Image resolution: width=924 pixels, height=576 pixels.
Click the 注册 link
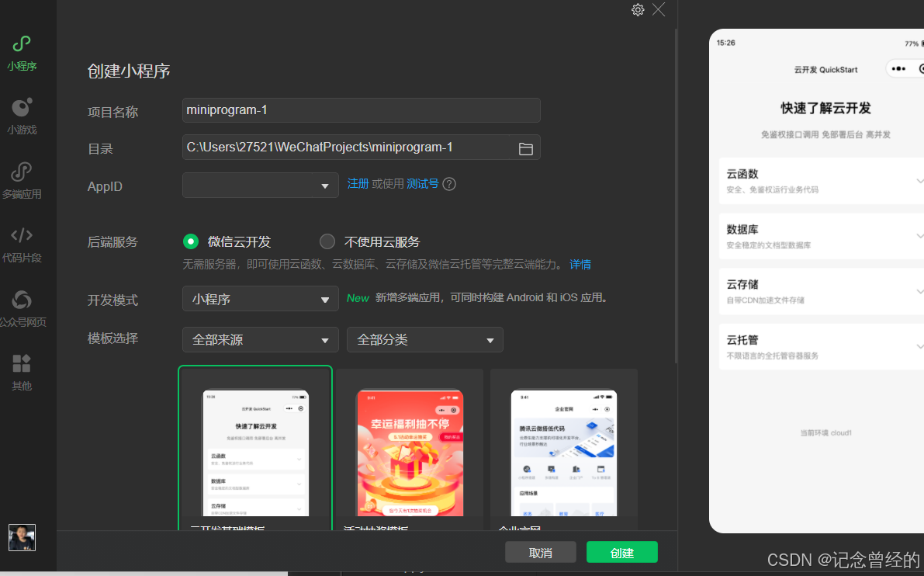[x=358, y=183]
